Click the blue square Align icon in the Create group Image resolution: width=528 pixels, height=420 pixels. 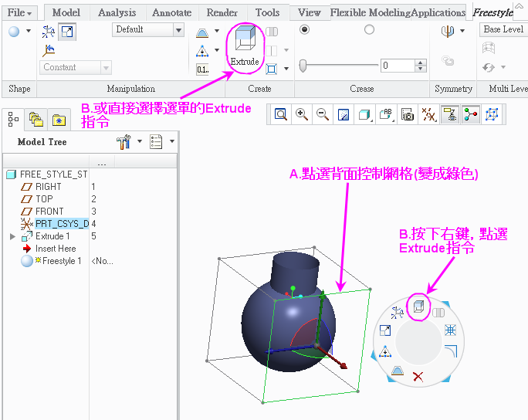click(x=272, y=69)
